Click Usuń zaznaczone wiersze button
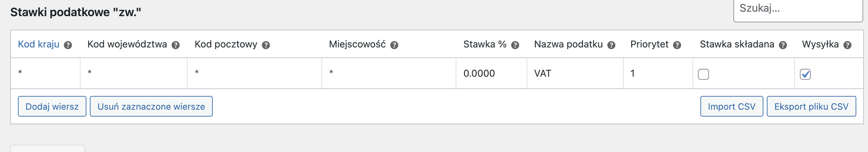Image resolution: width=868 pixels, height=152 pixels. (x=151, y=106)
